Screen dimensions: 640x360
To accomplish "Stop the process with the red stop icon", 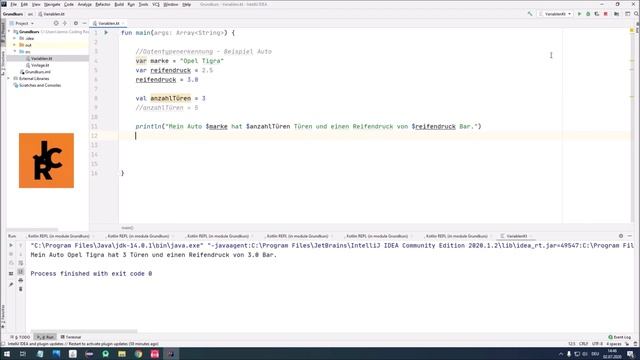I will tap(606, 14).
